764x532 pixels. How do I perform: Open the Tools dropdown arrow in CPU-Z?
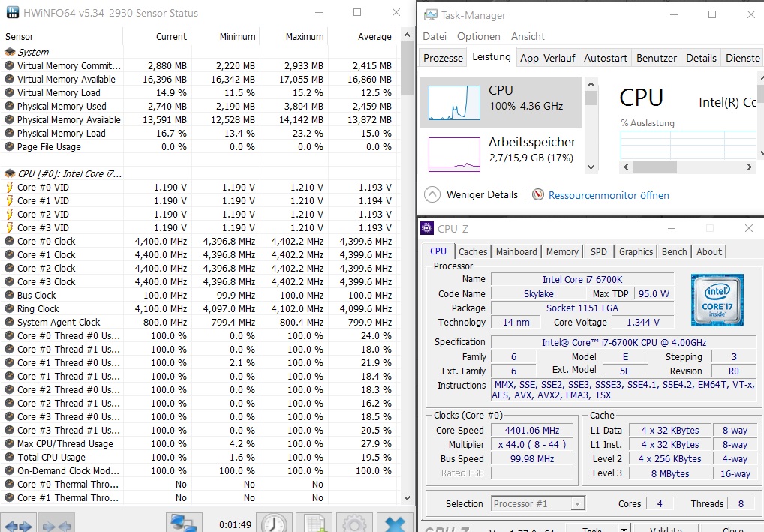pyautogui.click(x=624, y=529)
